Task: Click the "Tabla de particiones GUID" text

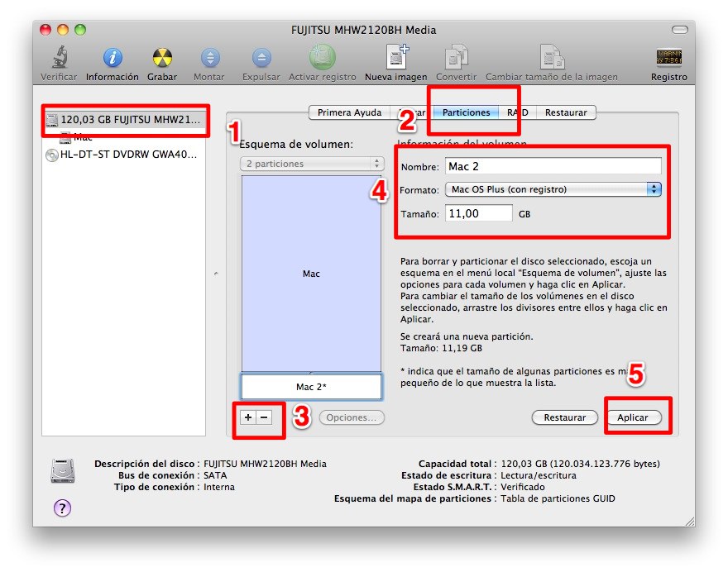Action: 558,498
